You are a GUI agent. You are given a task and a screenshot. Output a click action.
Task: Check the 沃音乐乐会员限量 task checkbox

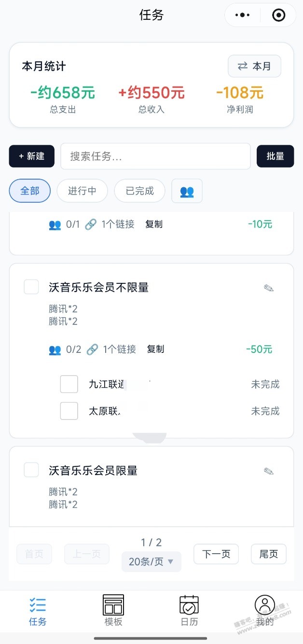pos(31,470)
